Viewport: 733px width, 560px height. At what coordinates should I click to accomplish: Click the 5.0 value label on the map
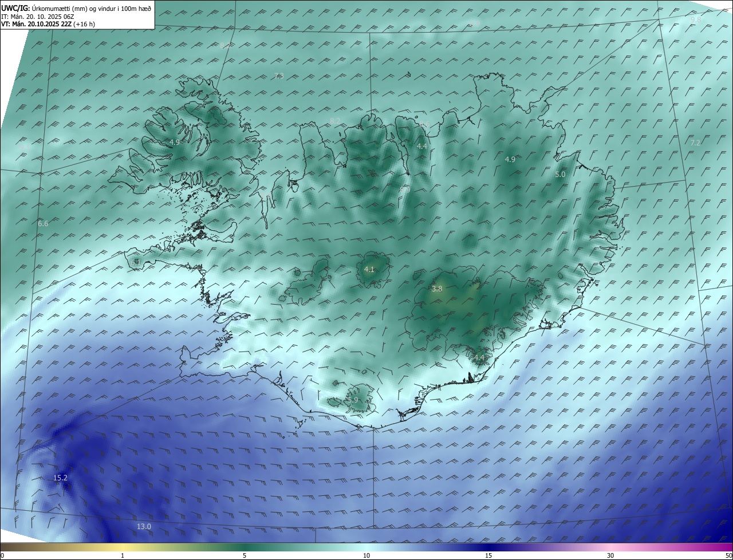pyautogui.click(x=560, y=174)
